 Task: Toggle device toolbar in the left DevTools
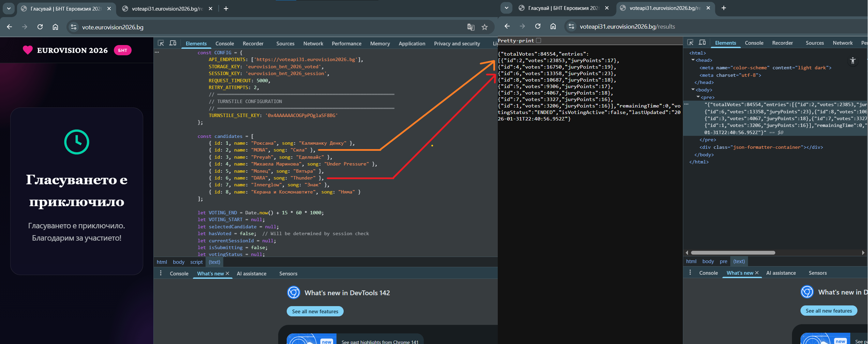click(173, 43)
